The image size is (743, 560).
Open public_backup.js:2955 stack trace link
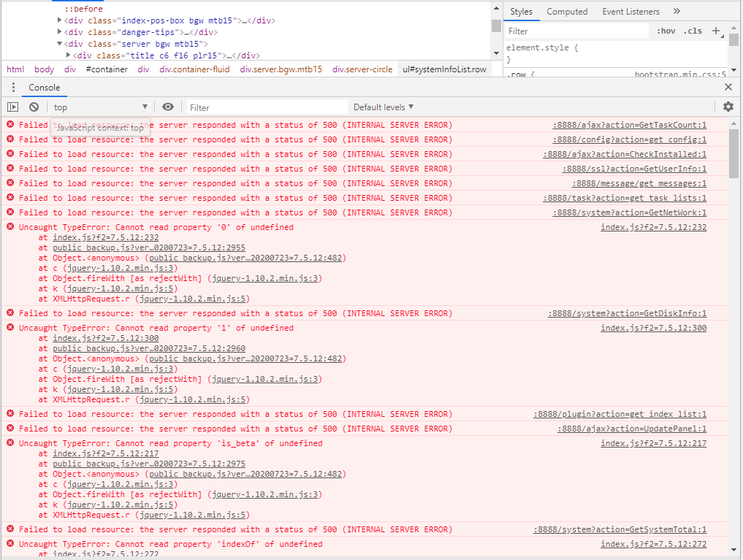149,248
